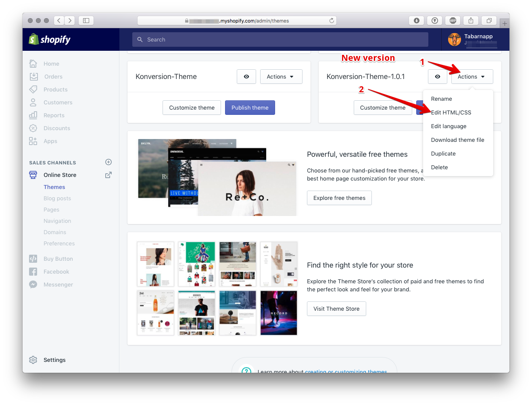This screenshot has height=405, width=532.
Task: Open Safari downloads
Action: click(x=417, y=21)
